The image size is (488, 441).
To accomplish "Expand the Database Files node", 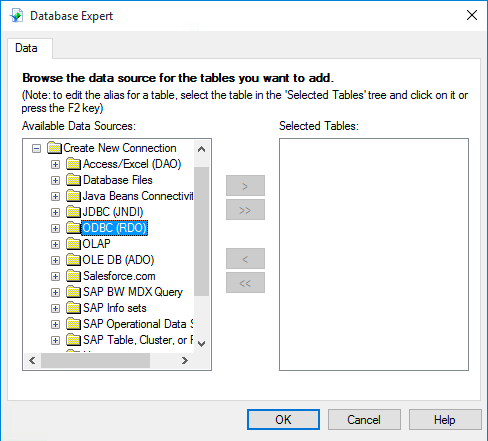I will tap(55, 180).
